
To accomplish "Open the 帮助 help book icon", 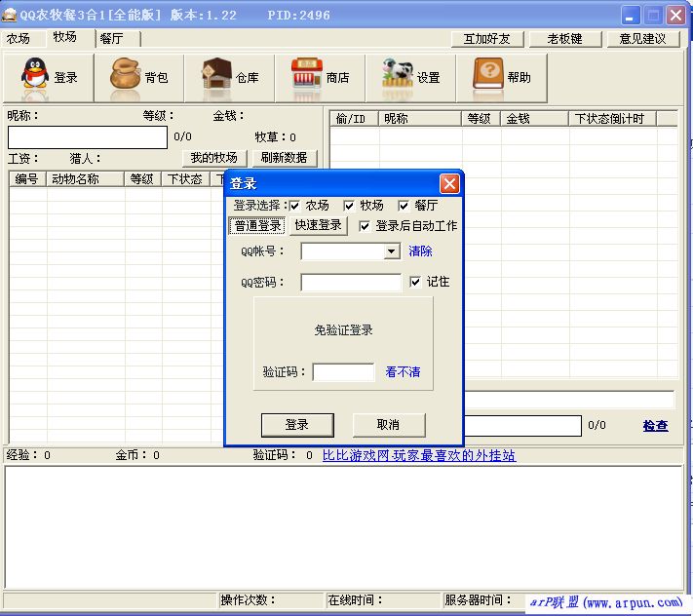I will pos(488,74).
